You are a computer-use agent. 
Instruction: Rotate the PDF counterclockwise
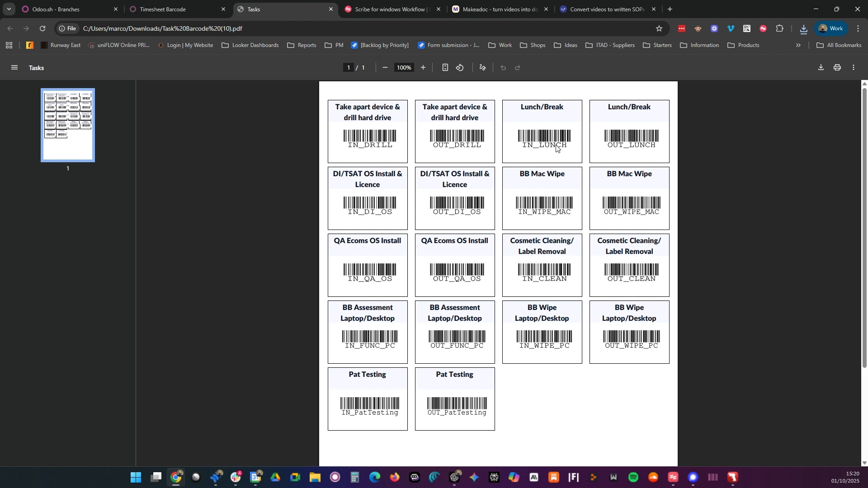pyautogui.click(x=460, y=68)
